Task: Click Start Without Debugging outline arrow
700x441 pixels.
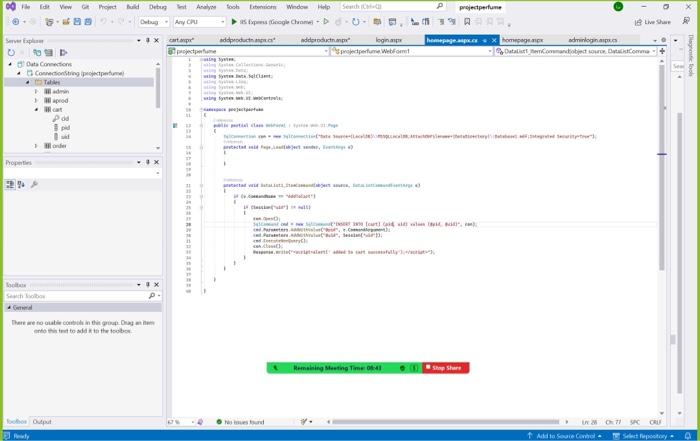Action: tap(326, 21)
